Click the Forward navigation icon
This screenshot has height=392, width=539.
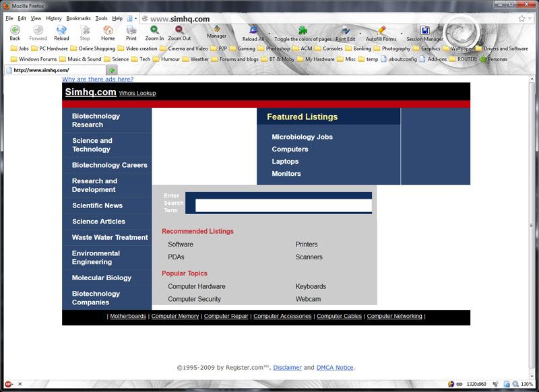[38, 30]
